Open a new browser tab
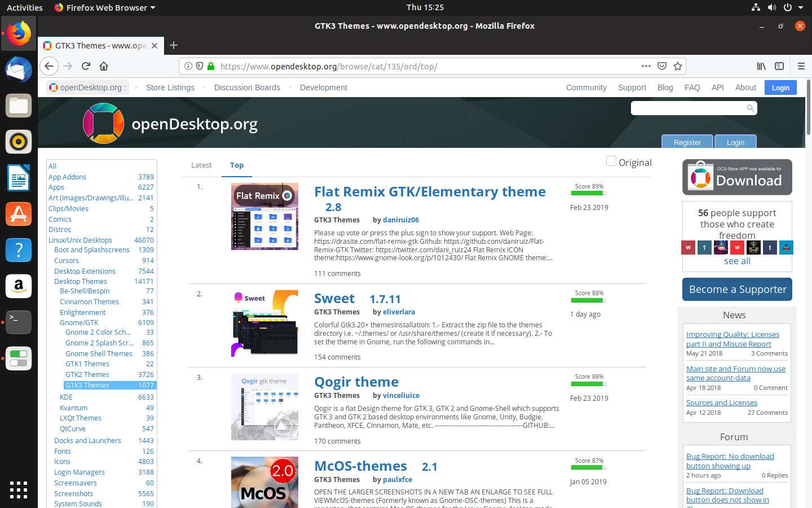 tap(174, 45)
